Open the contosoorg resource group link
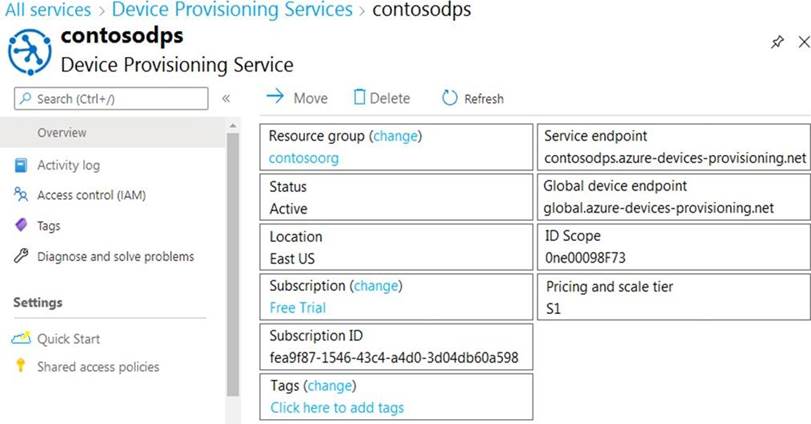 [x=304, y=158]
